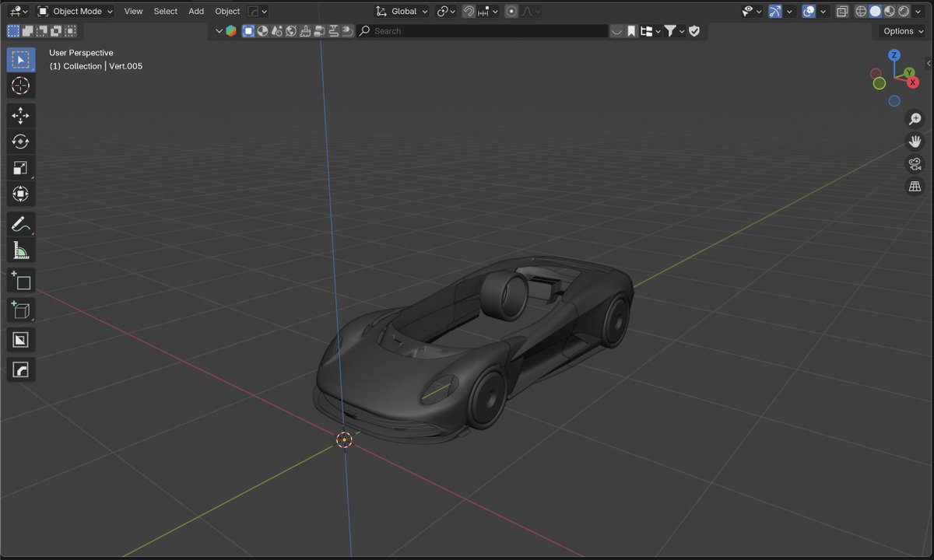Image resolution: width=934 pixels, height=560 pixels.
Task: Open the gizmo settings dropdown arrow
Action: 790,12
